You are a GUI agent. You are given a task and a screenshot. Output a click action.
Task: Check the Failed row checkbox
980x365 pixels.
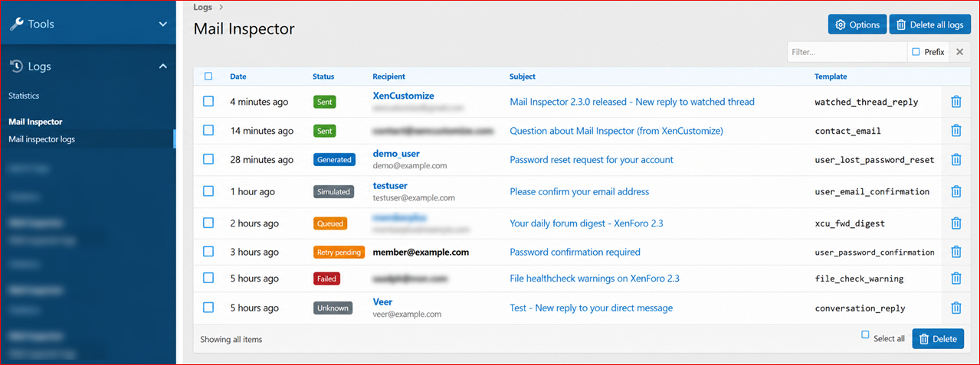pyautogui.click(x=208, y=279)
